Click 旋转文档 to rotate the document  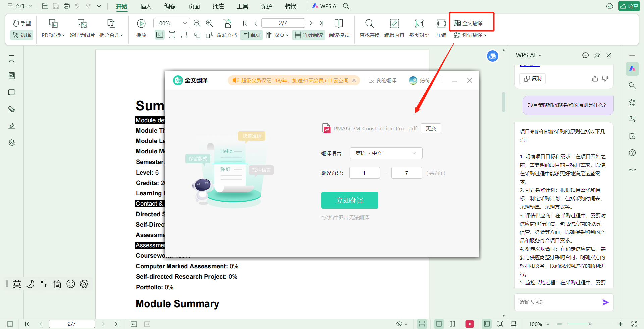click(x=227, y=29)
